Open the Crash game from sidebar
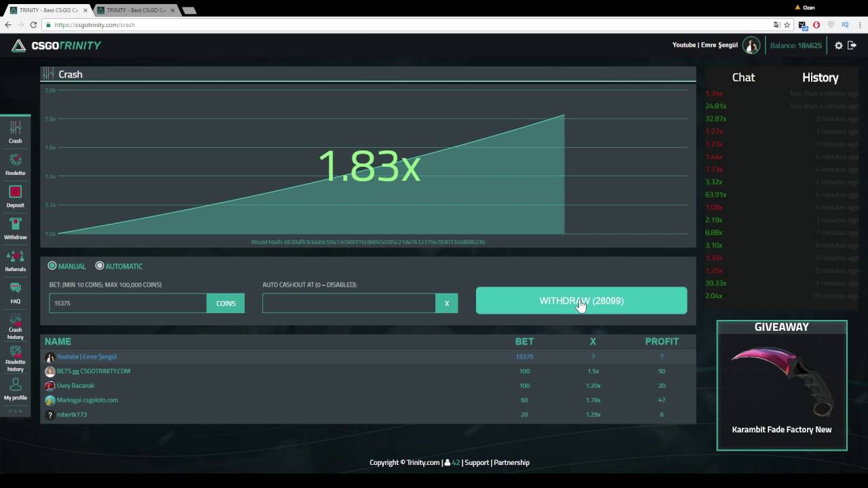 (15, 132)
